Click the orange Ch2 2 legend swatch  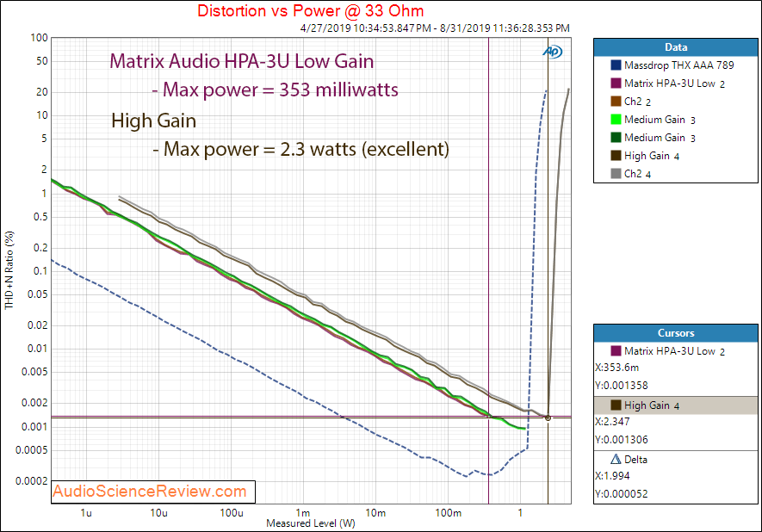pos(616,101)
